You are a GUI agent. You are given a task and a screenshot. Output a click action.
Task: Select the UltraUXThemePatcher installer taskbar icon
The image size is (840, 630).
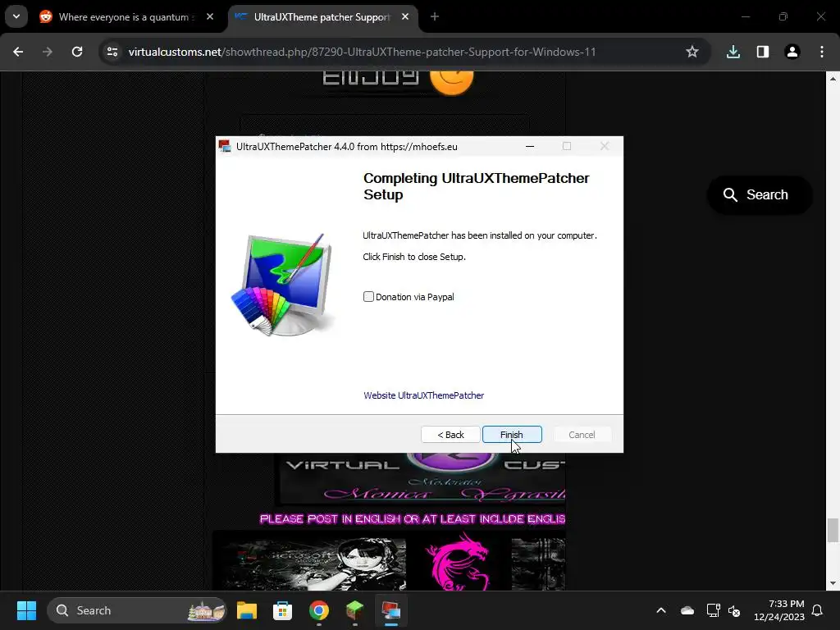[391, 610]
